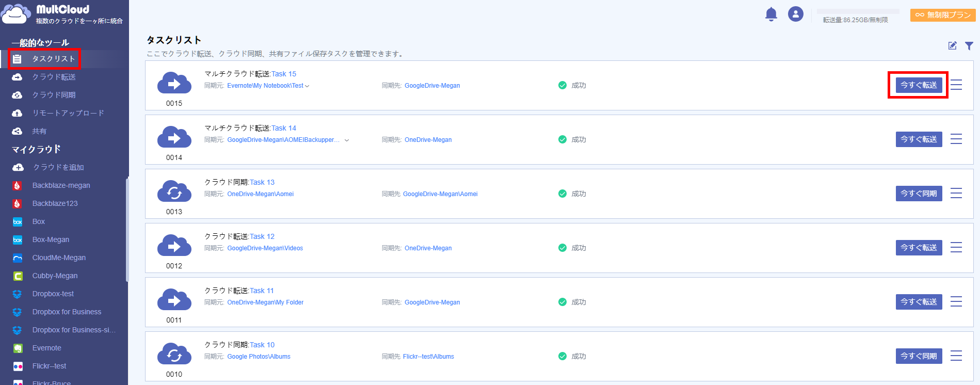Open the hamburger menu for Task 11
980x385 pixels.
point(956,302)
